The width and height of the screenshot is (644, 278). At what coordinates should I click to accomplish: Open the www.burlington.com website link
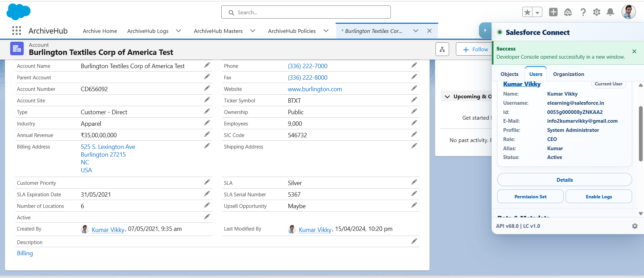315,89
